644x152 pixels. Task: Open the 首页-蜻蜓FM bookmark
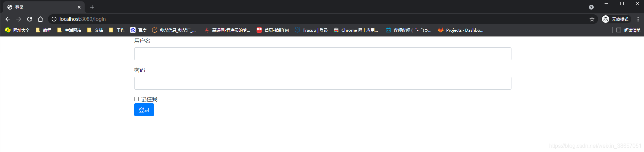(x=273, y=30)
